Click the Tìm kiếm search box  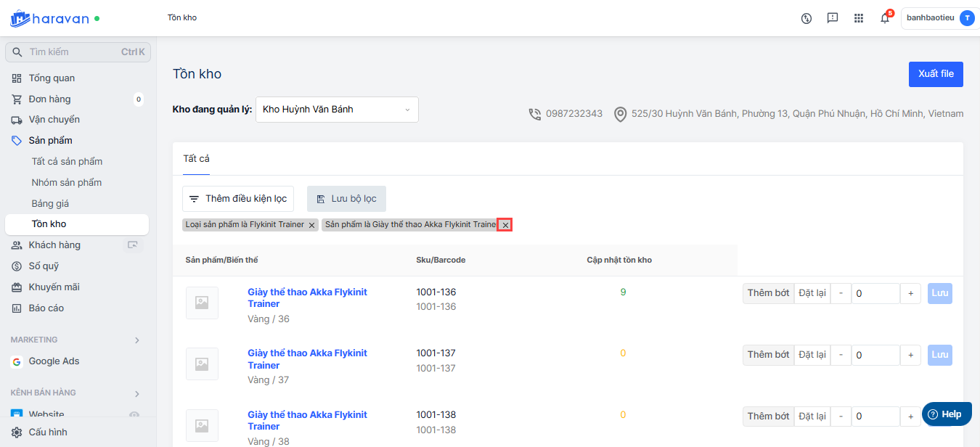[78, 52]
